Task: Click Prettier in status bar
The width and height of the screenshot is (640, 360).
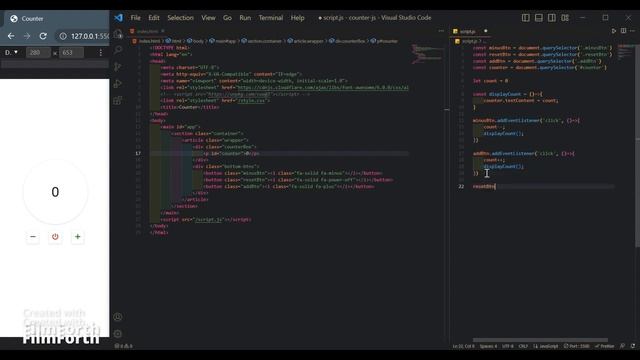Action: point(604,346)
